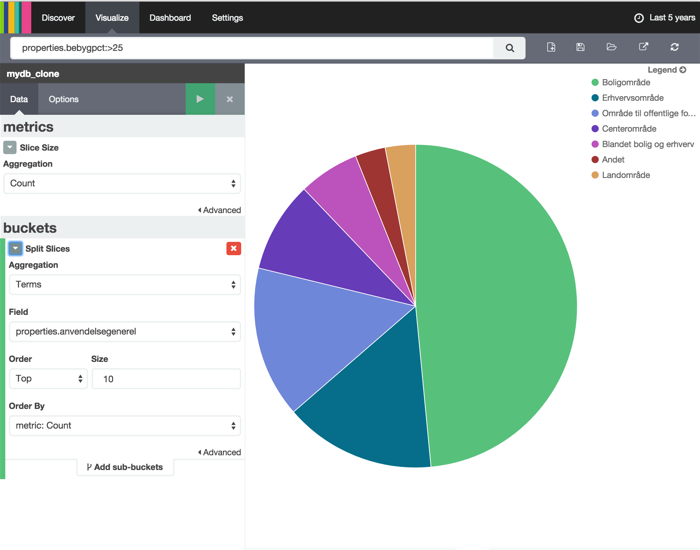
Task: Click the Kibana logo stripes
Action: click(16, 17)
